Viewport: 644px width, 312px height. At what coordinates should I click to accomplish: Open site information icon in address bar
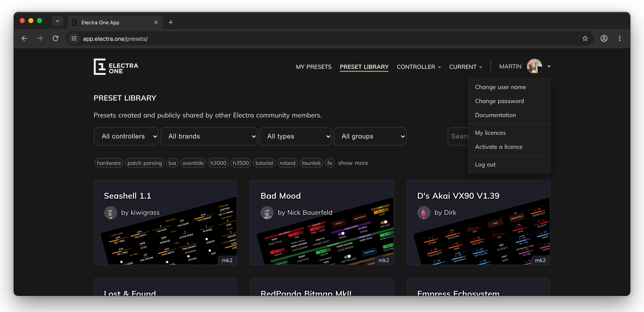tap(74, 39)
